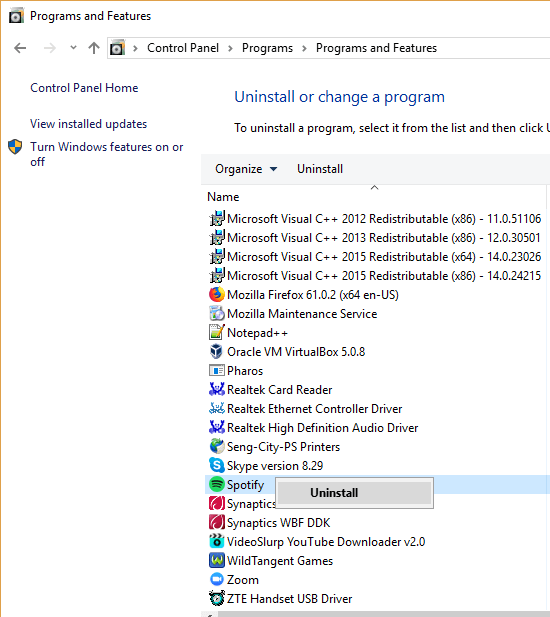The image size is (550, 617).
Task: Click the icon beside Synaptics WBF DDK
Action: pyautogui.click(x=217, y=522)
